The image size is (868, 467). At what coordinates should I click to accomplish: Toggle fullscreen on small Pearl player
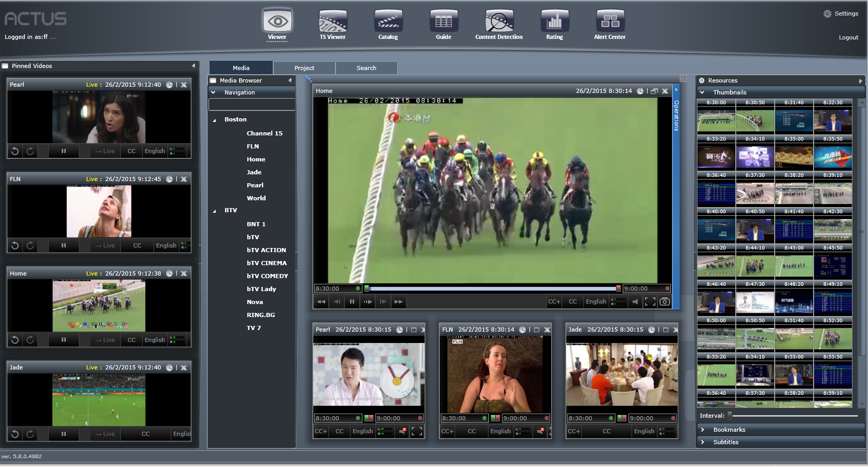[x=417, y=431]
